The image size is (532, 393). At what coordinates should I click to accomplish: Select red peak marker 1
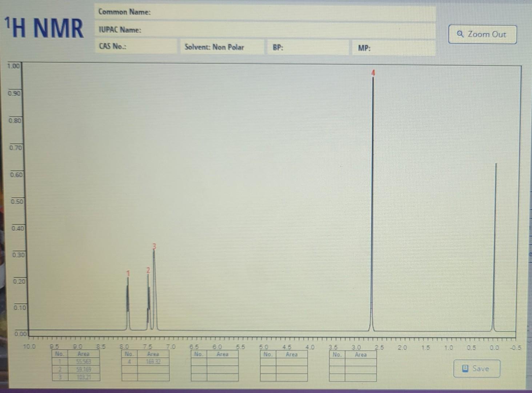pyautogui.click(x=128, y=273)
